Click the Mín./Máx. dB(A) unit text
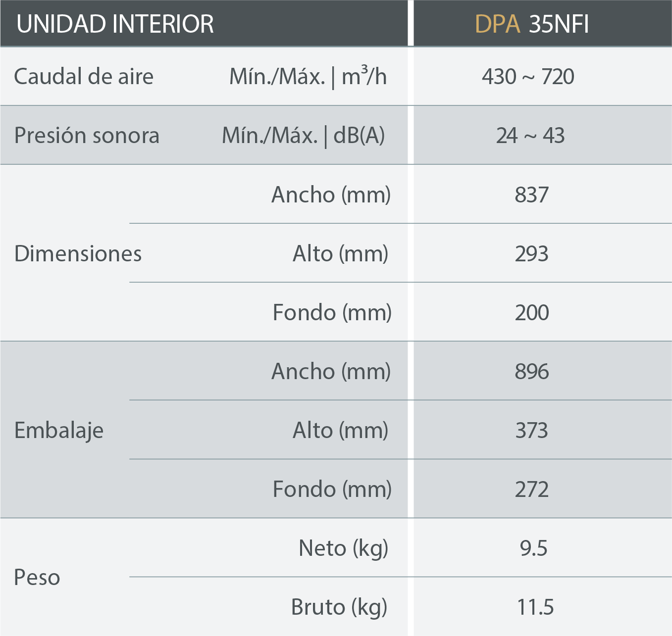This screenshot has height=636, width=672. tap(303, 136)
